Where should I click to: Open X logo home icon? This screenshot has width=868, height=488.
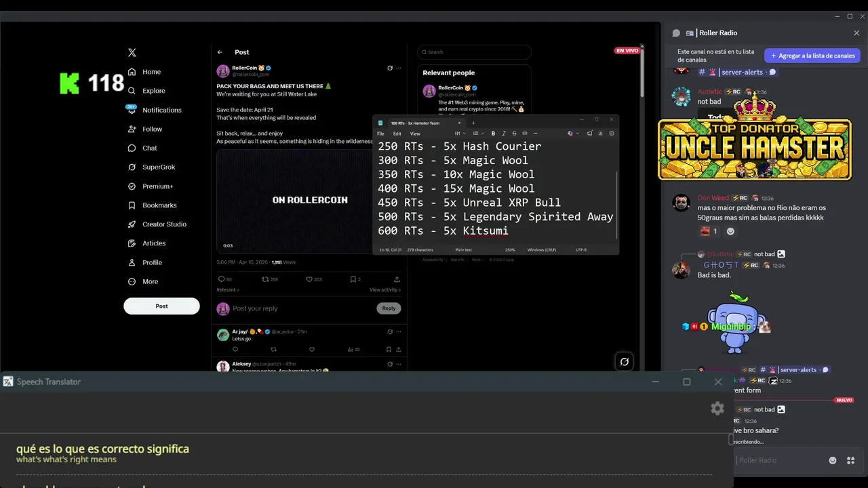click(132, 52)
